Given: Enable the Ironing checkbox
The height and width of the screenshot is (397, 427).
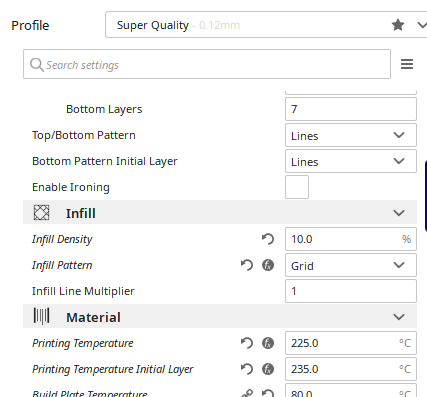Looking at the screenshot, I should 297,187.
